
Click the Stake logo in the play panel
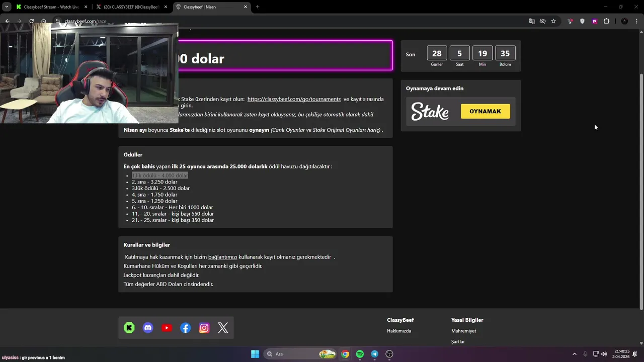pyautogui.click(x=430, y=112)
